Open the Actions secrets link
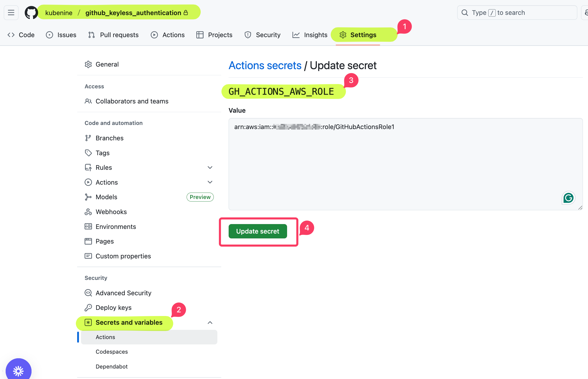Screen dimensions: 588x379 click(x=265, y=65)
